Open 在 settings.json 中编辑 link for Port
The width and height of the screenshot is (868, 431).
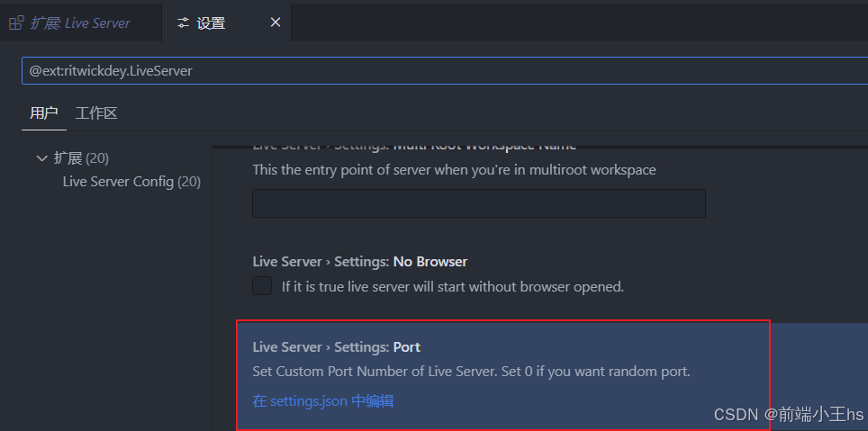(x=323, y=401)
